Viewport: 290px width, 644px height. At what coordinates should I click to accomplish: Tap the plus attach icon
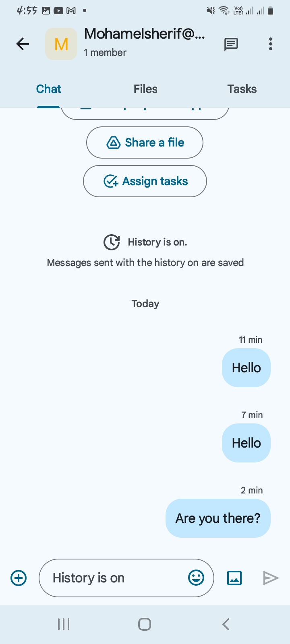point(19,578)
